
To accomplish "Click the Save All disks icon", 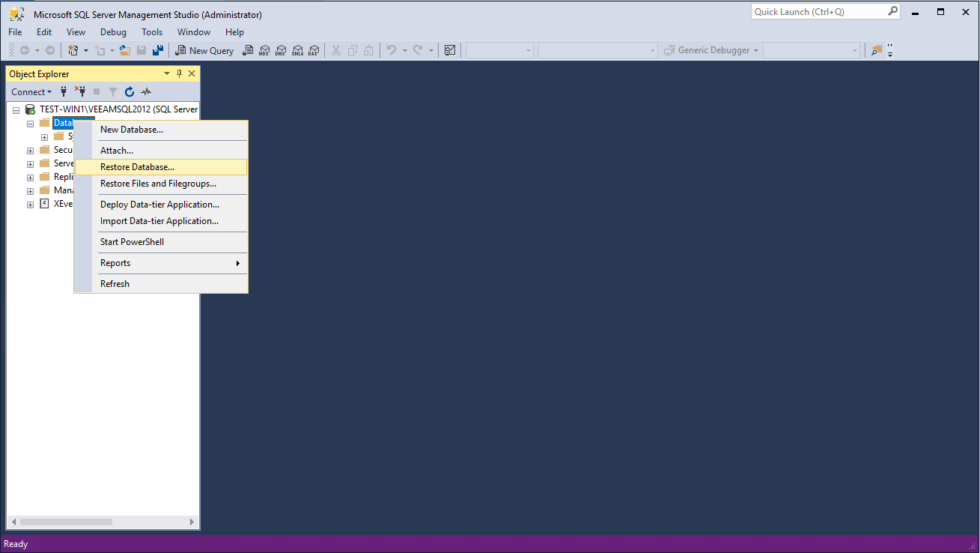I will 157,50.
